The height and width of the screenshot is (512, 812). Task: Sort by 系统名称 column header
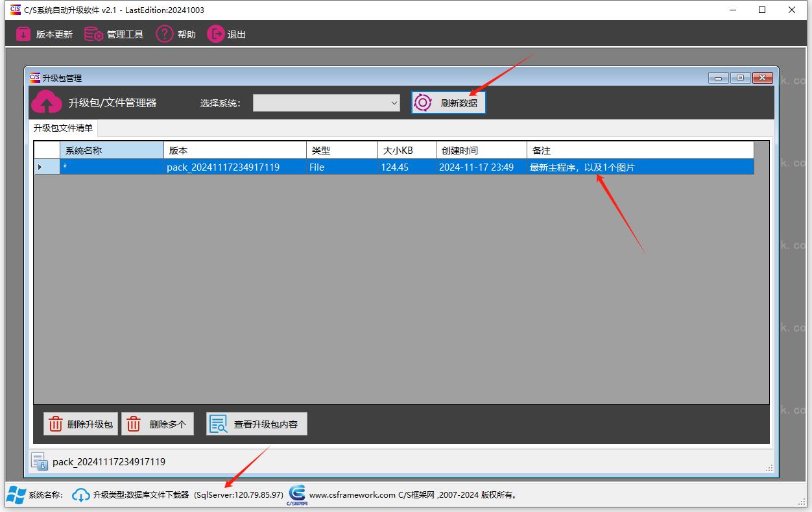(x=112, y=151)
